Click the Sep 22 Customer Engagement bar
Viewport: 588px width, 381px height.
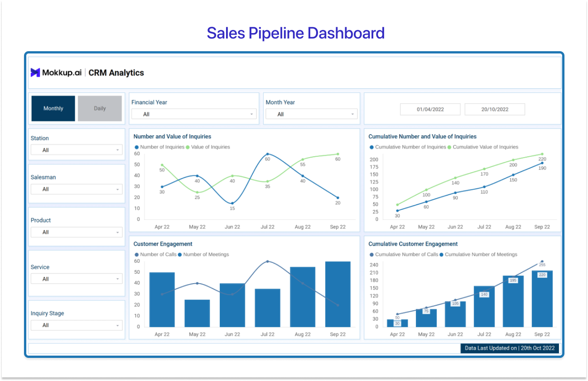(x=337, y=294)
